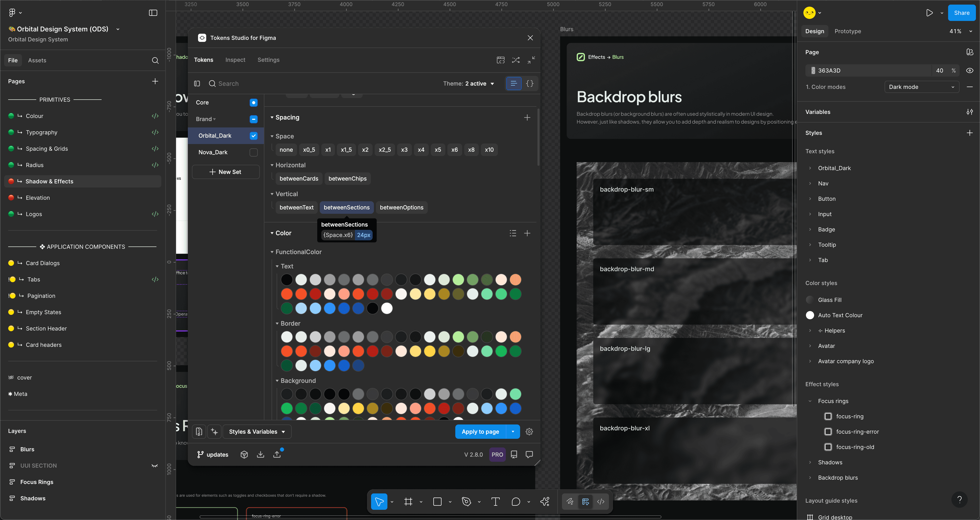Click the New Set button
The height and width of the screenshot is (520, 980).
pyautogui.click(x=226, y=172)
